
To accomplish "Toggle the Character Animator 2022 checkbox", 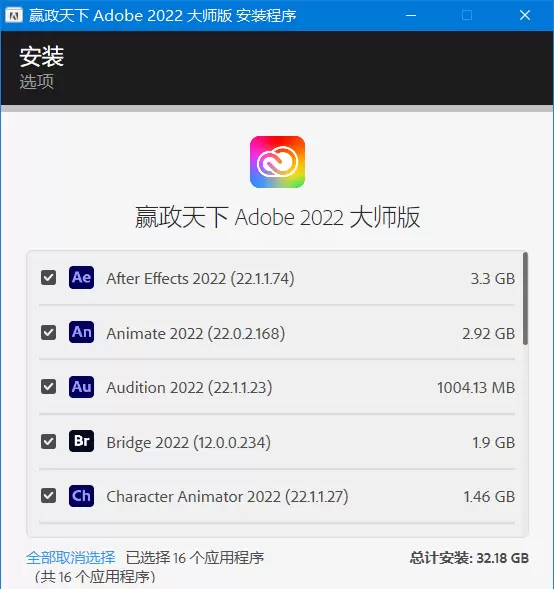I will (x=48, y=496).
